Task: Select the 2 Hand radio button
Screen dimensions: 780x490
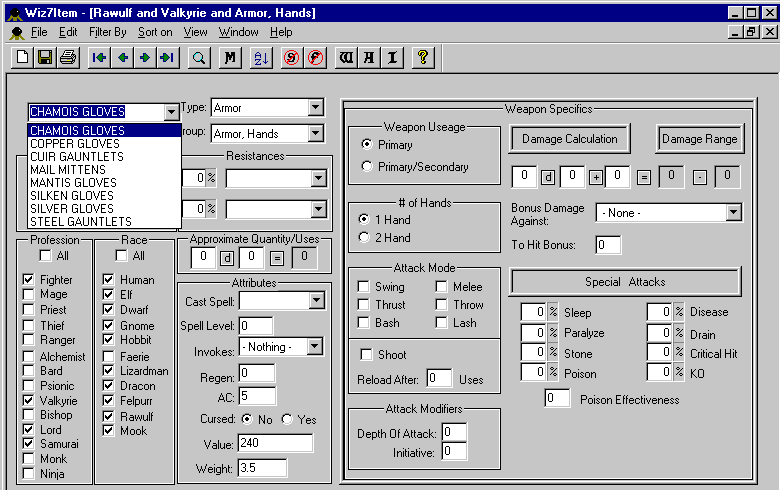Action: point(364,238)
